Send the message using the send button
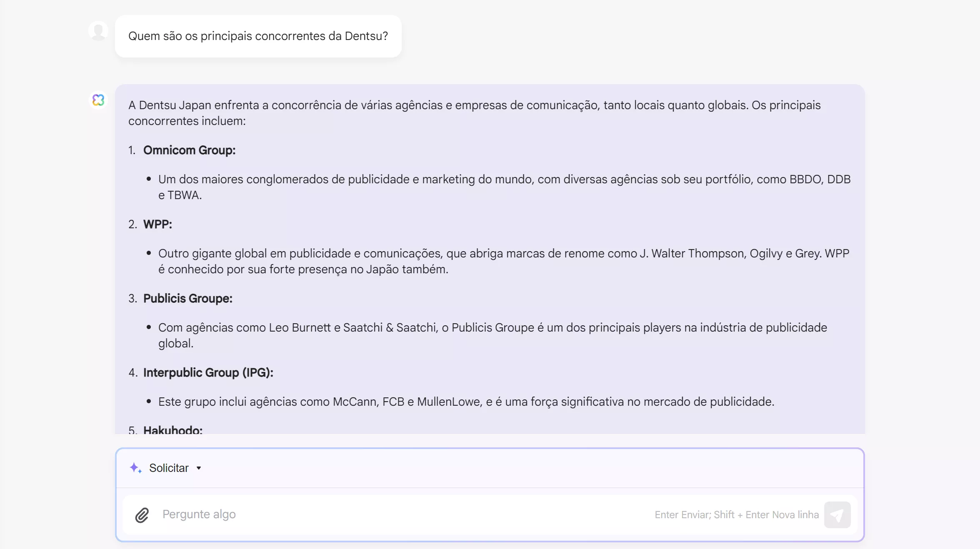This screenshot has height=549, width=980. 838,515
